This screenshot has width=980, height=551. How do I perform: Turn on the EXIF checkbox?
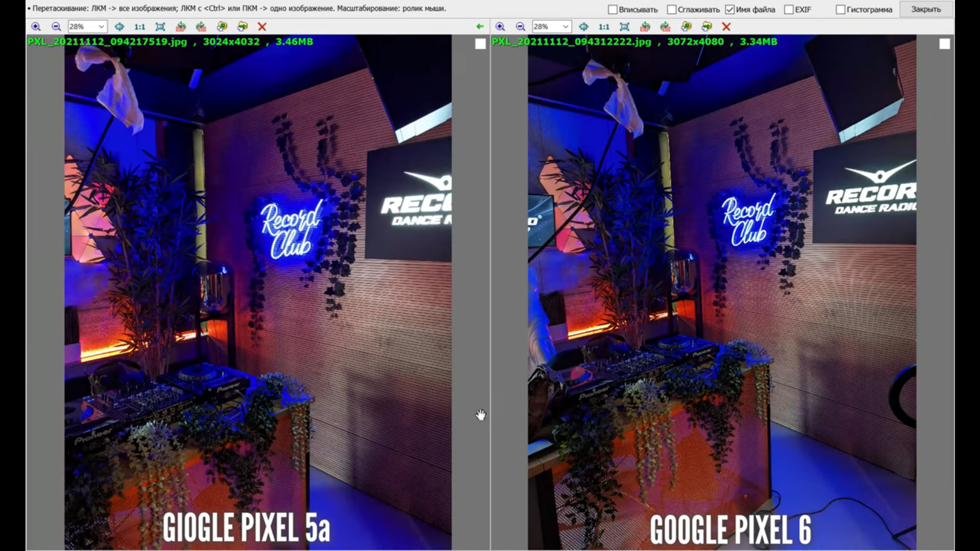click(789, 10)
